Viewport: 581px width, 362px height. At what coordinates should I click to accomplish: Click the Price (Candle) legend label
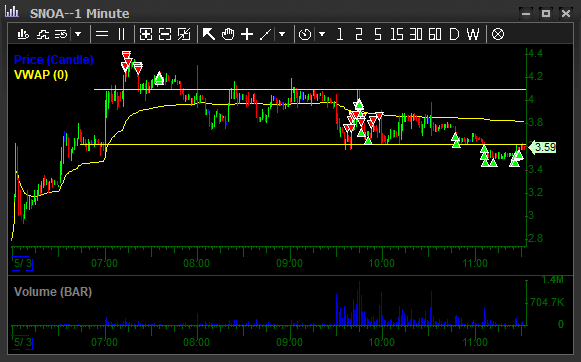coord(53,60)
